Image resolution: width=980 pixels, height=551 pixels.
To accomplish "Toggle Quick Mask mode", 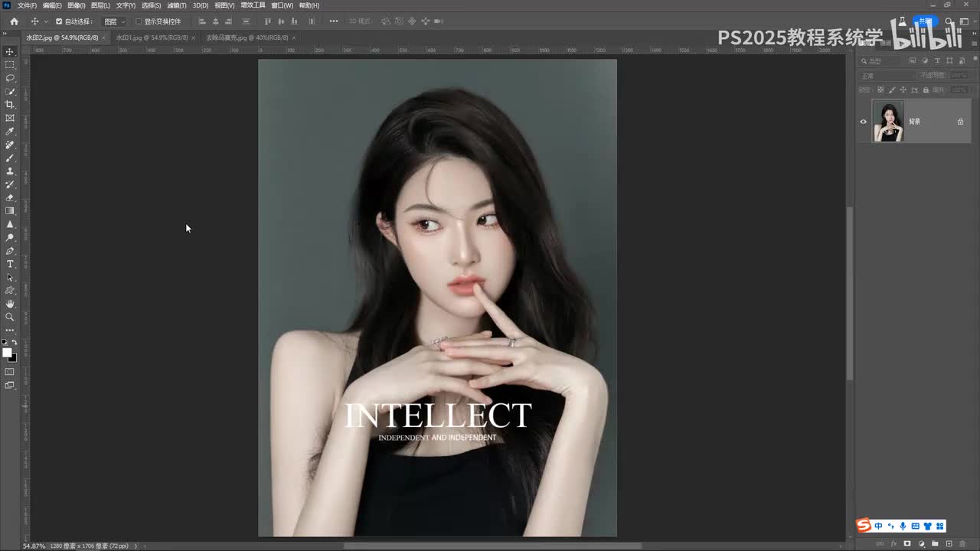I will coord(10,372).
